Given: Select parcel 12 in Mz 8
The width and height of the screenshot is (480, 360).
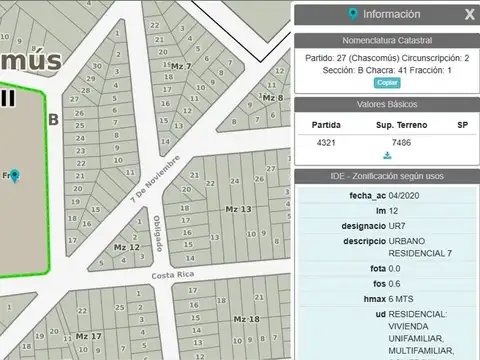Looking at the screenshot, I should click(x=279, y=71).
